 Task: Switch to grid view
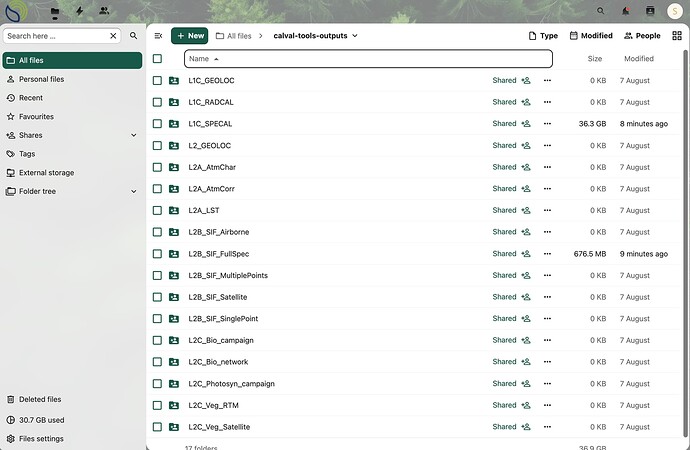coord(677,36)
